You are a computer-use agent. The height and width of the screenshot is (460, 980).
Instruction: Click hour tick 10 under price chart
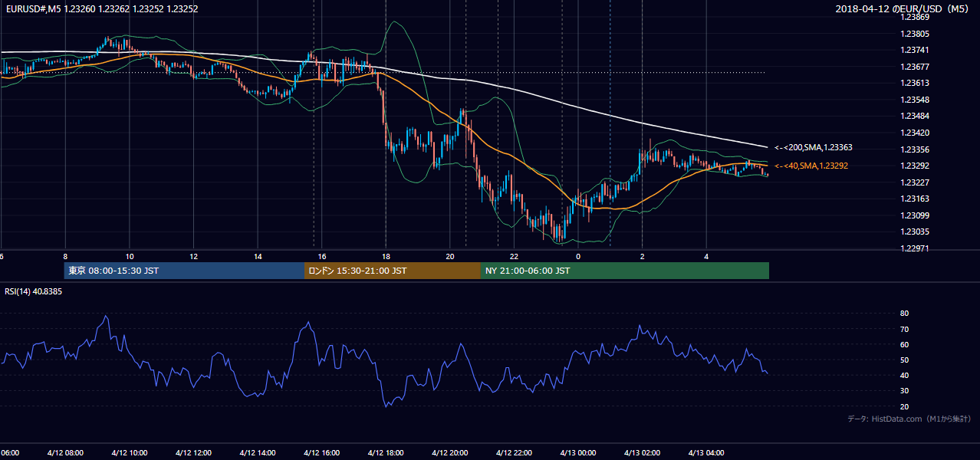130,256
